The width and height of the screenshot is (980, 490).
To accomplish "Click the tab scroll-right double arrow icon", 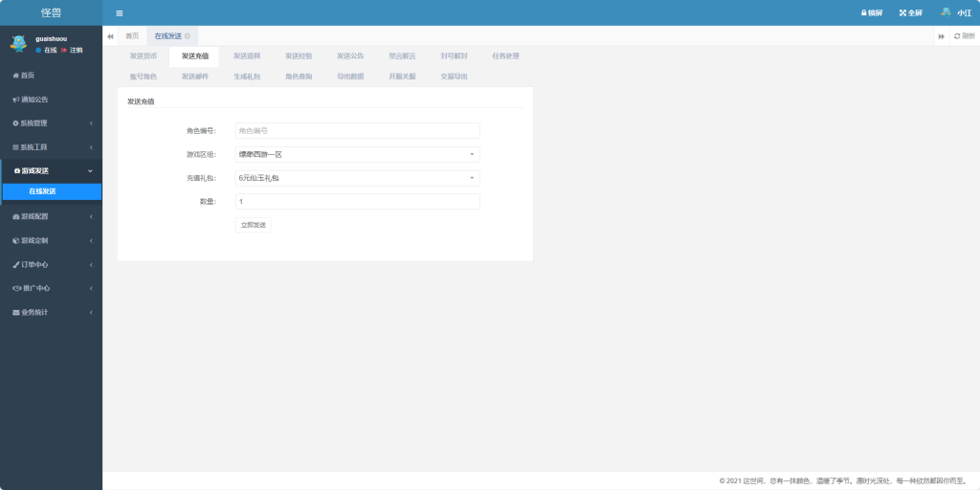I will click(x=942, y=36).
